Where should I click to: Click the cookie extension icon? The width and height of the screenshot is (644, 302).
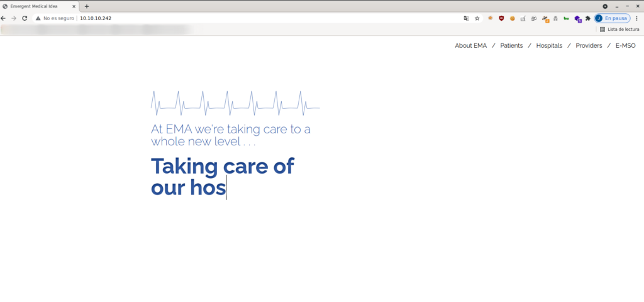513,18
